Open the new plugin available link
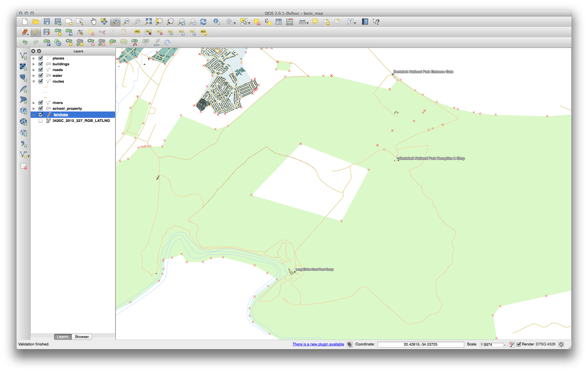Screen dimensions: 588x372 [318, 344]
